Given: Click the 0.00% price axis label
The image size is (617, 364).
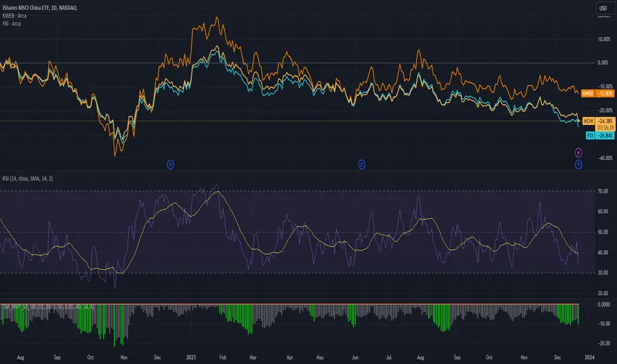Looking at the screenshot, I should click(x=603, y=63).
